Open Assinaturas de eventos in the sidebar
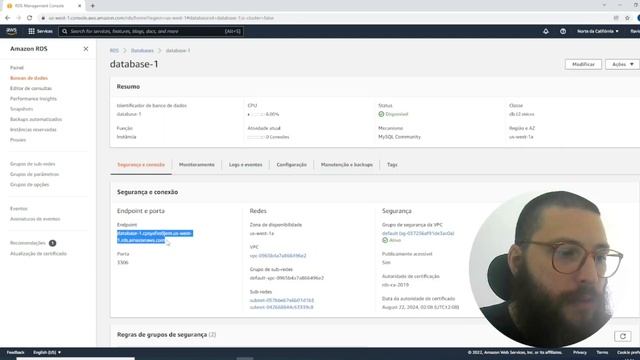640x360 pixels. pos(35,219)
